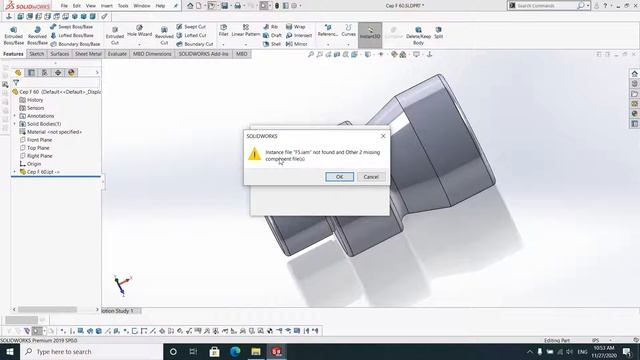
Task: Open the Insert menu
Action: pyautogui.click(x=107, y=6)
